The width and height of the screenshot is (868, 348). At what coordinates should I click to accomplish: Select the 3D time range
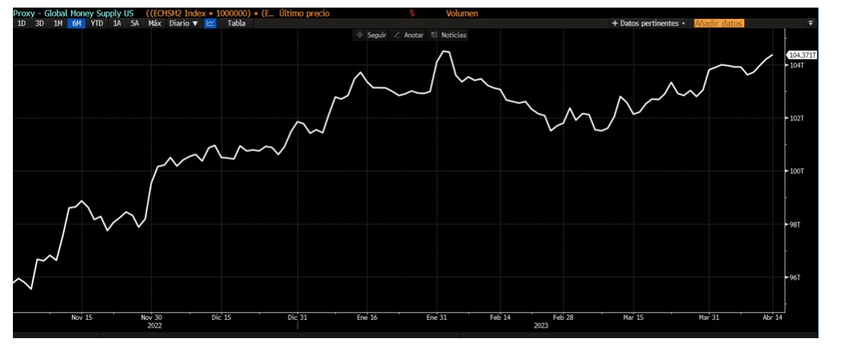(x=39, y=24)
